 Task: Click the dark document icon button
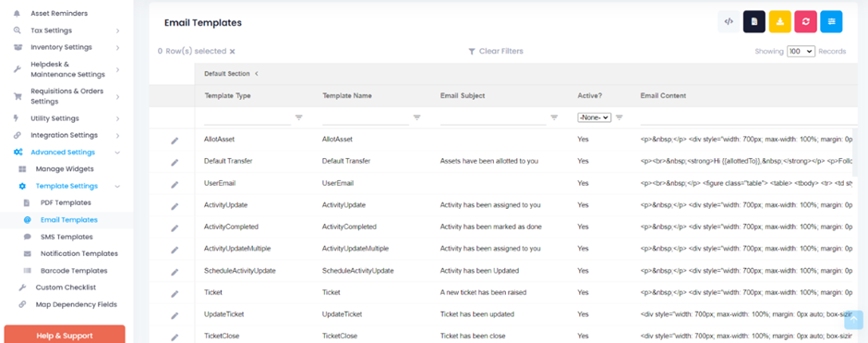[754, 21]
